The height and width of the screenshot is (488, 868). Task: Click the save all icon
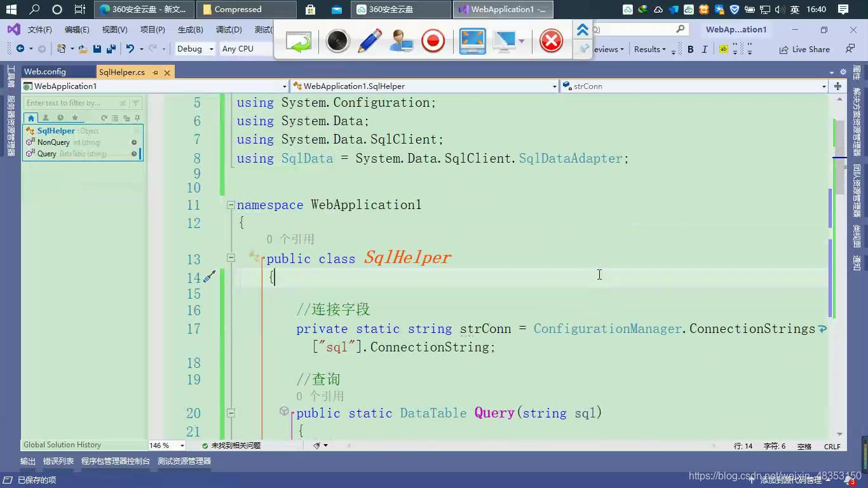[x=111, y=49]
